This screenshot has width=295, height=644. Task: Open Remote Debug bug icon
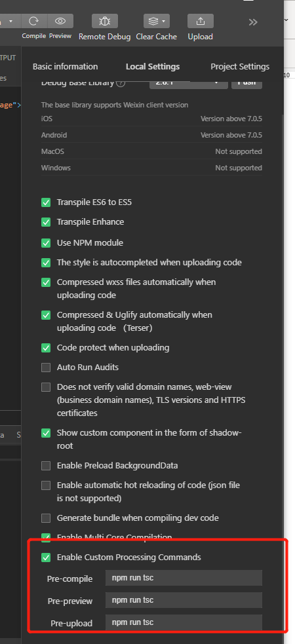(105, 21)
